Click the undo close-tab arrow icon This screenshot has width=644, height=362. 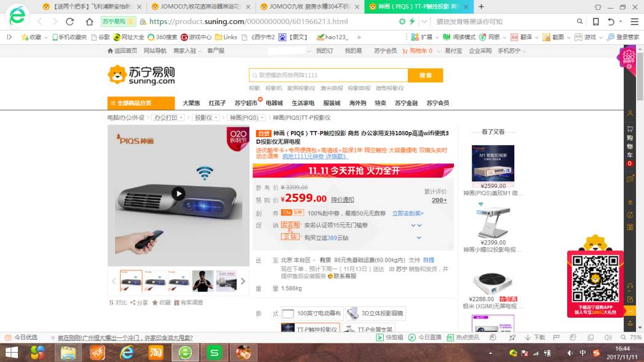(611, 22)
